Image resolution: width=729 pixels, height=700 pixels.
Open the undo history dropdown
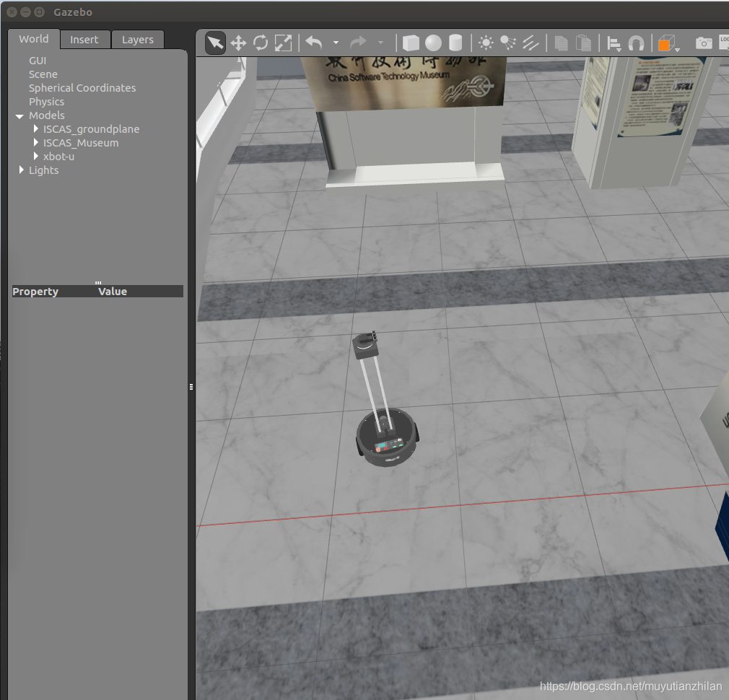[336, 43]
